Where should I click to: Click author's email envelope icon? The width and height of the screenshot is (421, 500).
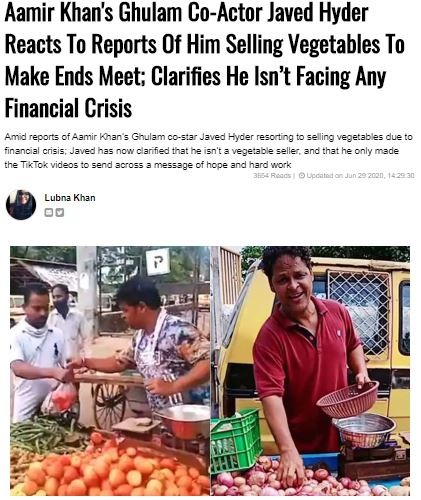click(49, 212)
